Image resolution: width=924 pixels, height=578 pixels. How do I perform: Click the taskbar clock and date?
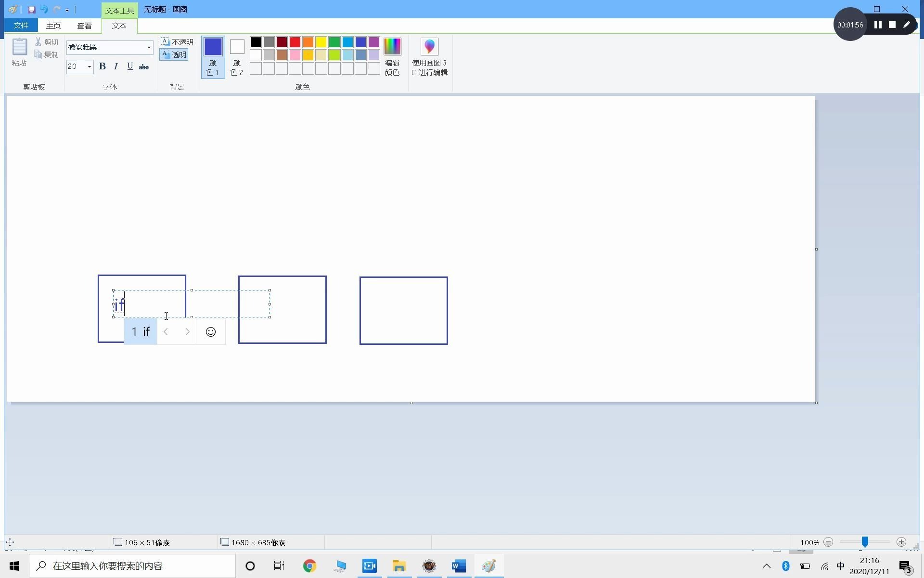point(869,566)
